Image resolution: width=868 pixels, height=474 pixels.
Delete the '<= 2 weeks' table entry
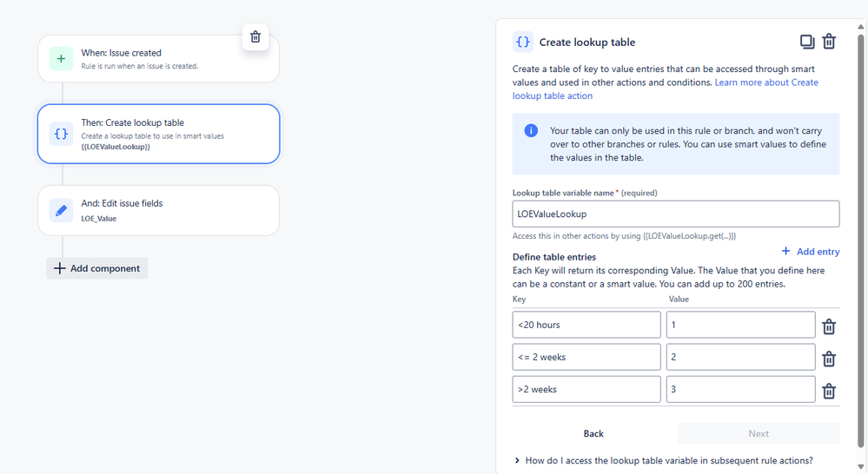click(828, 359)
